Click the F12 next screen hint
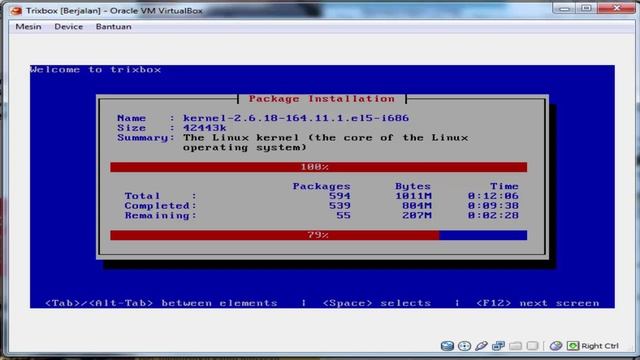This screenshot has height=360, width=640. coord(538,303)
